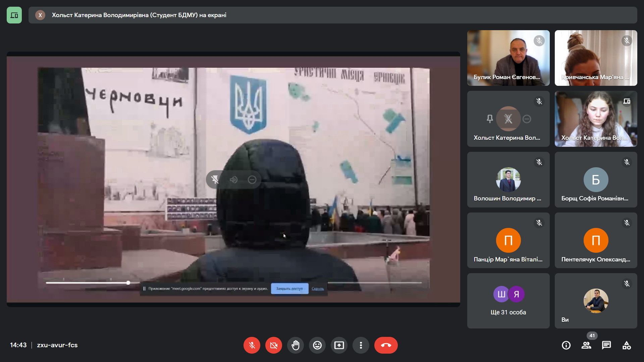Click the 41 participant count badge
644x362 pixels.
coord(592,336)
